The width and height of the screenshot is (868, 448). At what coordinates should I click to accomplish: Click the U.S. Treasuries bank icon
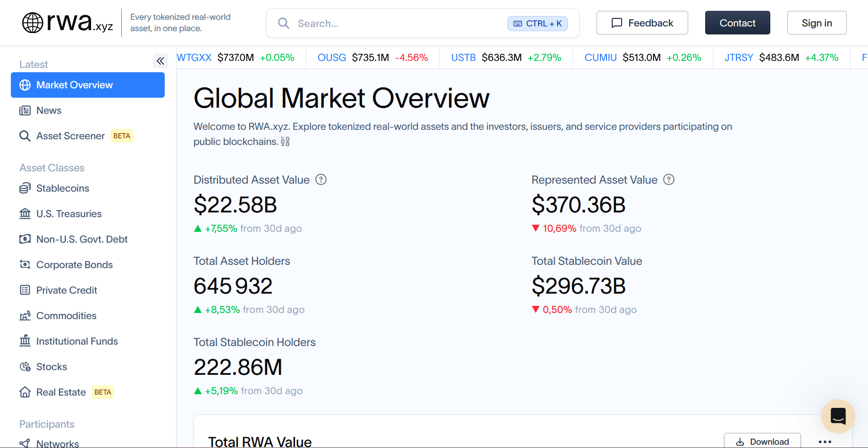[25, 214]
